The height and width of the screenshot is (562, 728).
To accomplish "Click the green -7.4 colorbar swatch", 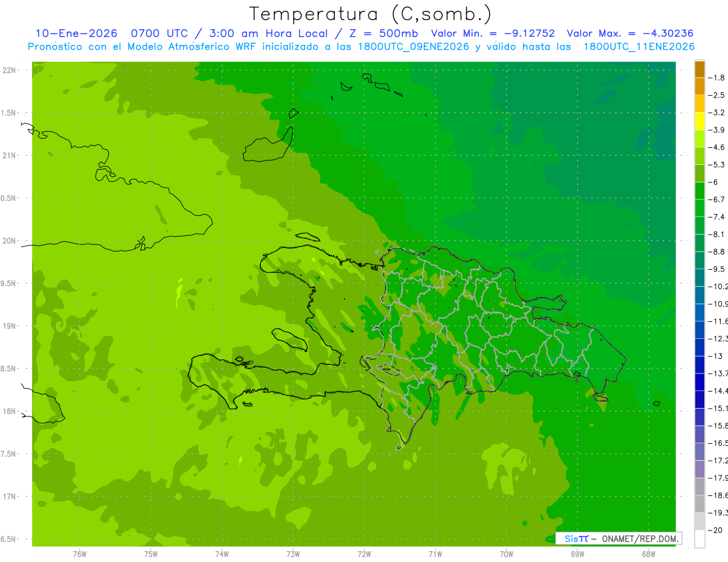I will 699,208.
